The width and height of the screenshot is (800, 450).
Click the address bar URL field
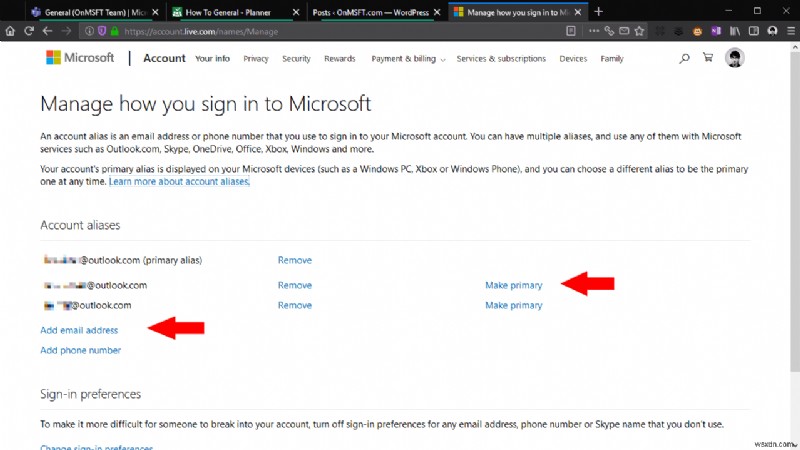tap(321, 31)
